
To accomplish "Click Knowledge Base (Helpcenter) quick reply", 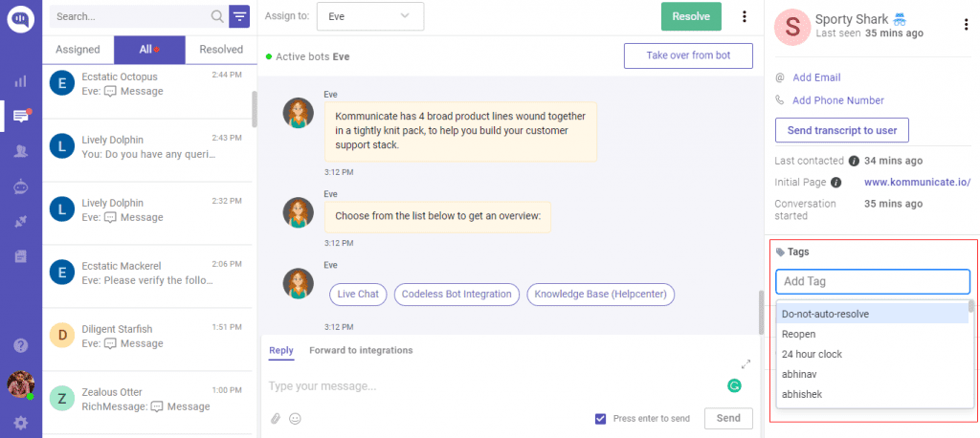I will pyautogui.click(x=601, y=295).
